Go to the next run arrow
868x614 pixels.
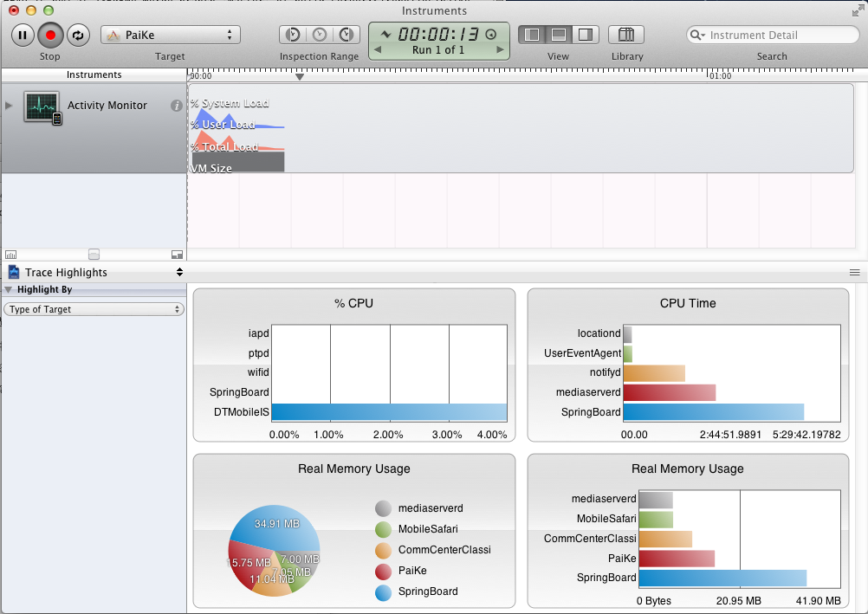pos(500,50)
